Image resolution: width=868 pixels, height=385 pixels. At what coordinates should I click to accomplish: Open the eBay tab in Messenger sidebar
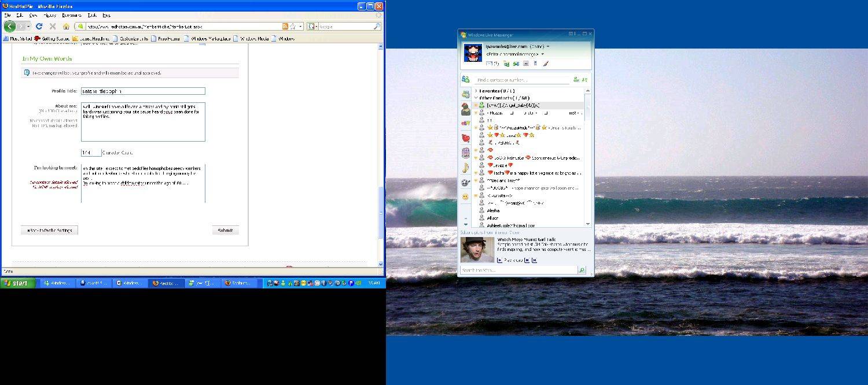pos(465,123)
